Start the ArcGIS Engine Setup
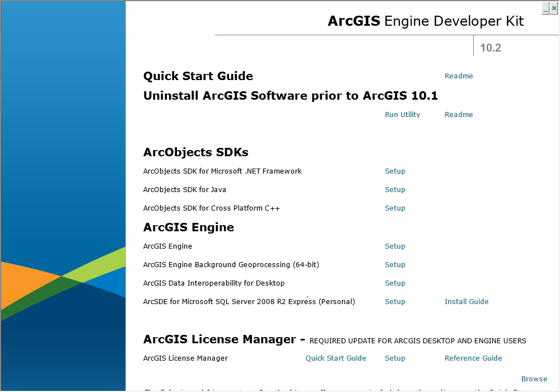Viewport: 560px width, 392px height. 395,246
